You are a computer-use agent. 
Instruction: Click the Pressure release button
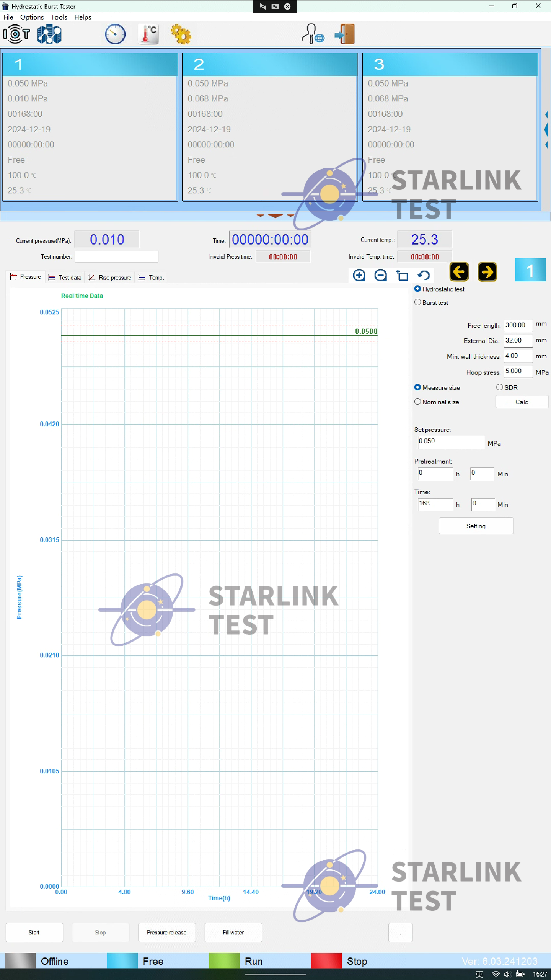pyautogui.click(x=167, y=932)
